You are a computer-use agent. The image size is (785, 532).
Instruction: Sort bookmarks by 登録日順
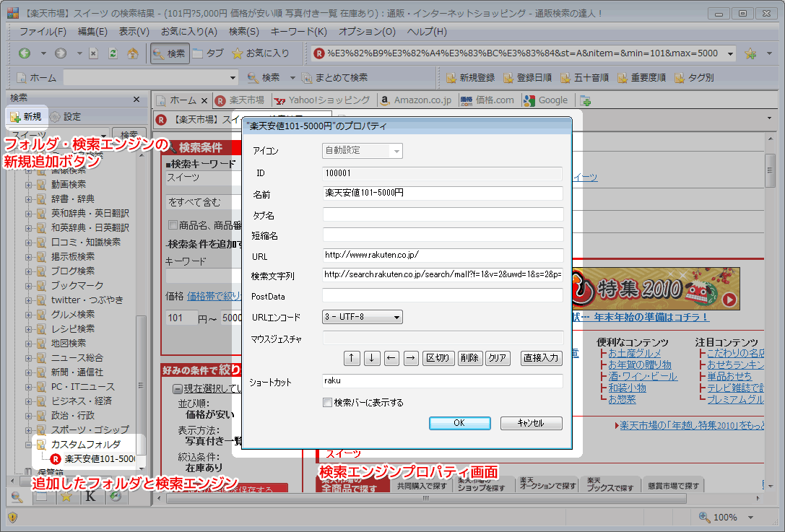pyautogui.click(x=528, y=78)
